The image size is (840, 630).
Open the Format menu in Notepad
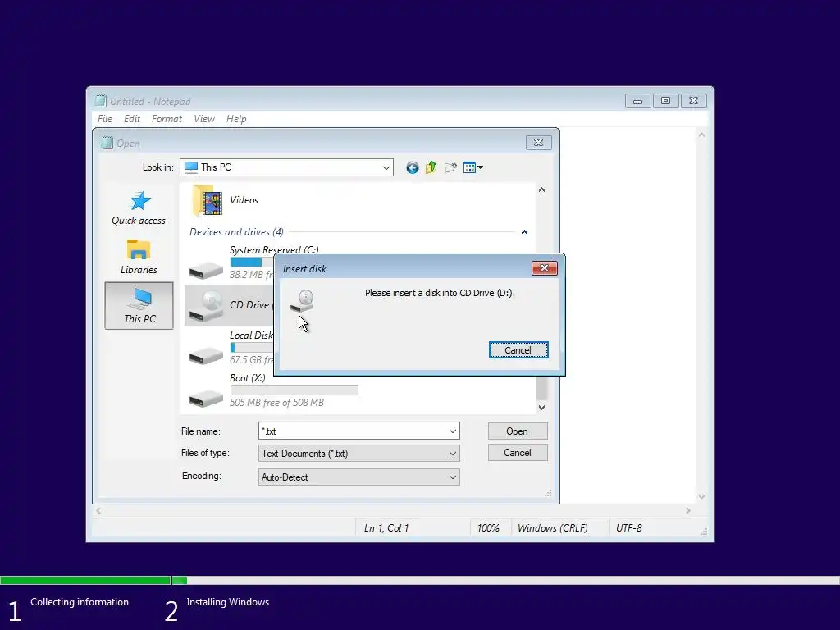pyautogui.click(x=167, y=119)
